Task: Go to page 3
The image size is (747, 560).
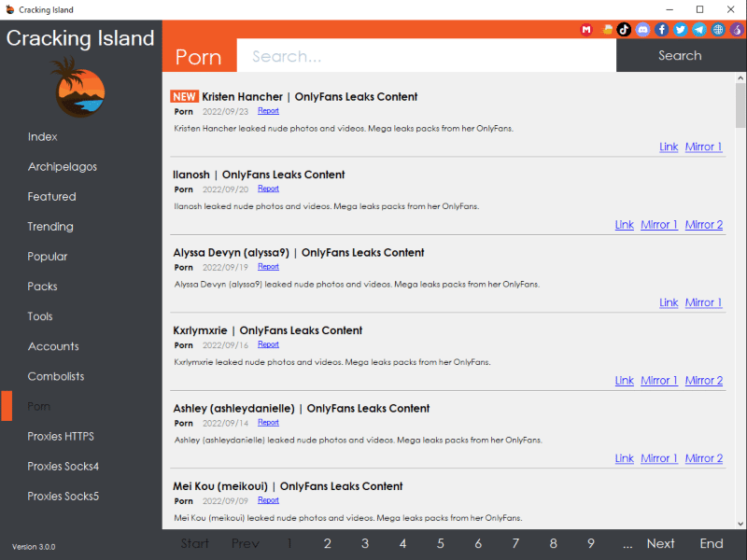Action: 365,544
